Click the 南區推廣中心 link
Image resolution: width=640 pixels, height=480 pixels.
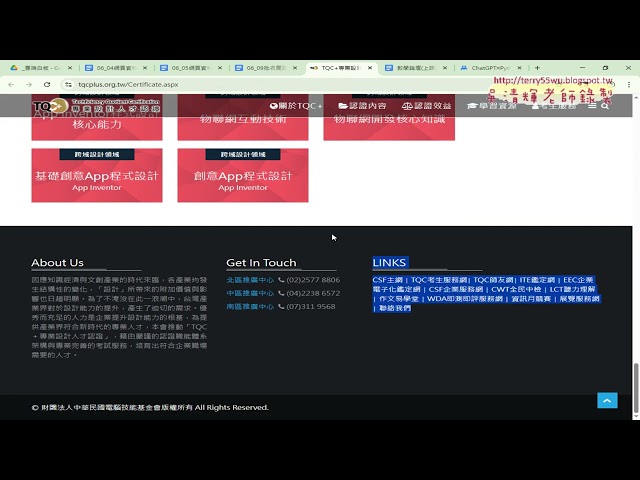coord(250,306)
